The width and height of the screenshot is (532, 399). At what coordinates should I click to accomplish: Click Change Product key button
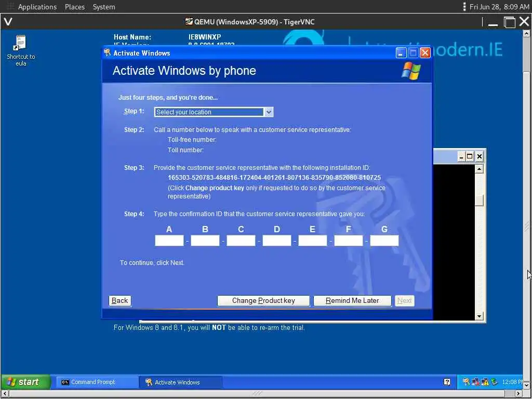[263, 301]
